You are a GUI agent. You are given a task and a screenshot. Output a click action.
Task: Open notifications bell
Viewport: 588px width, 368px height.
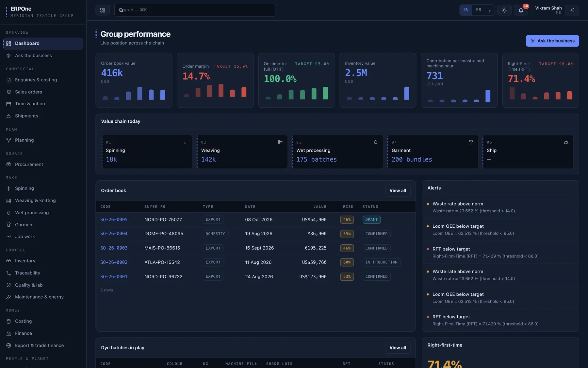(x=521, y=10)
